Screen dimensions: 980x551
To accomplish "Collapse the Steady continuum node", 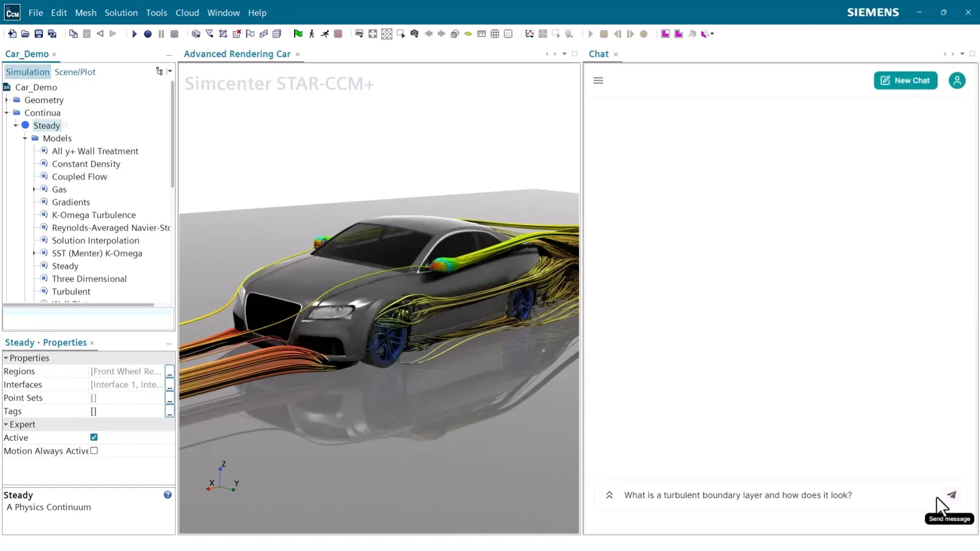I will pos(16,125).
